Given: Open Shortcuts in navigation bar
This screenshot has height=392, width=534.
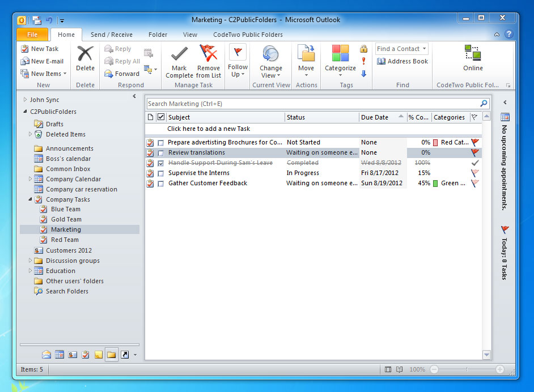Looking at the screenshot, I should pos(125,355).
